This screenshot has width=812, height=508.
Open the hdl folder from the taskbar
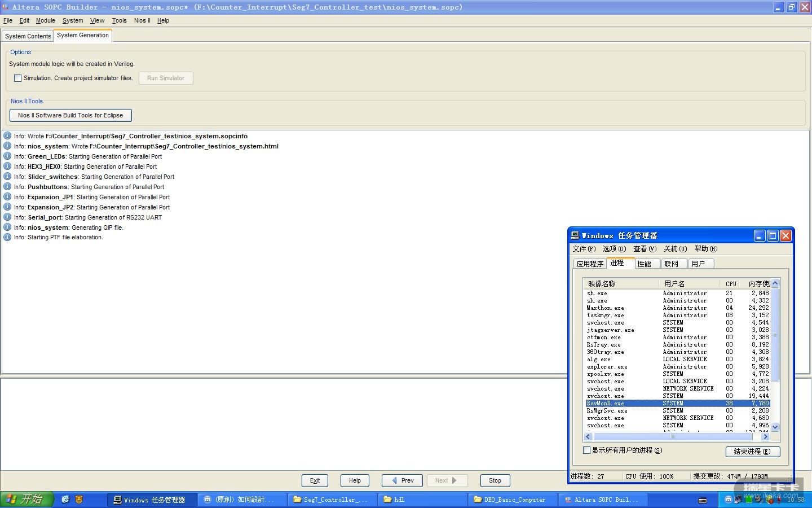(x=423, y=500)
